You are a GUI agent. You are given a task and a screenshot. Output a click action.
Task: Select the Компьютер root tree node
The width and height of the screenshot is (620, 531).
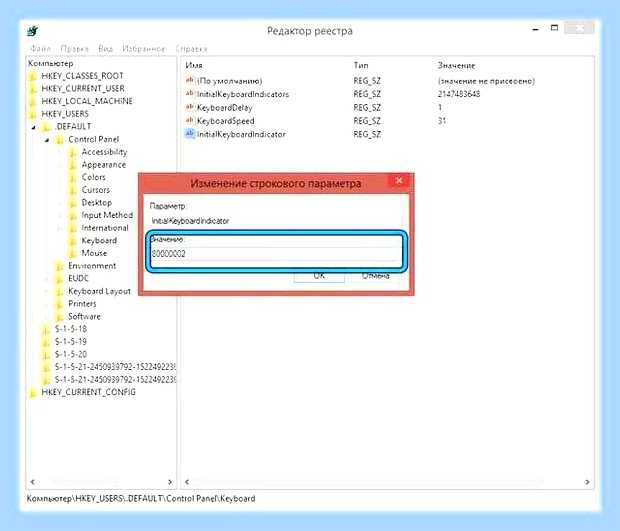pyautogui.click(x=51, y=63)
